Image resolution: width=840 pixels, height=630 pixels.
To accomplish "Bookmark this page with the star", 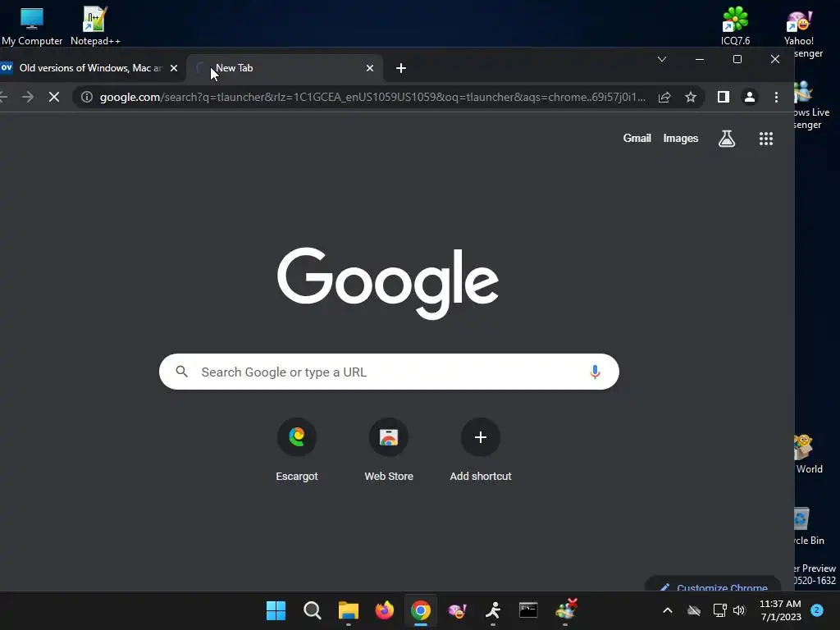I will point(691,97).
